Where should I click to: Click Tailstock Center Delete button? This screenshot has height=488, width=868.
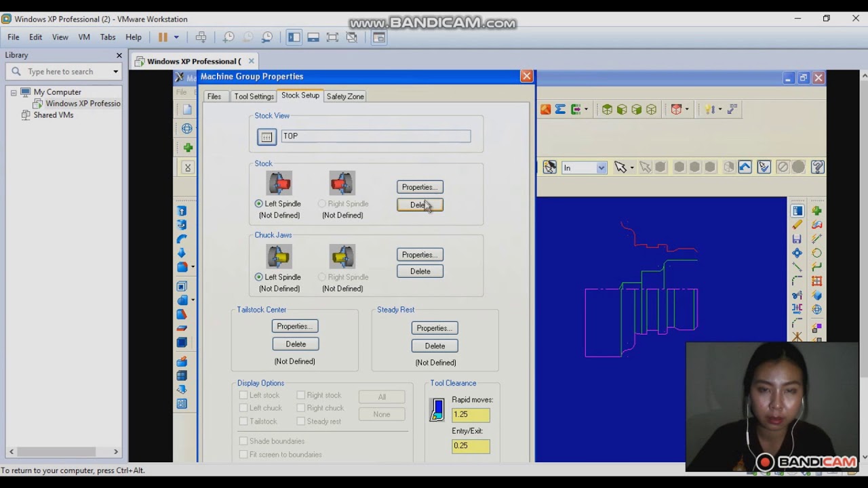(295, 344)
